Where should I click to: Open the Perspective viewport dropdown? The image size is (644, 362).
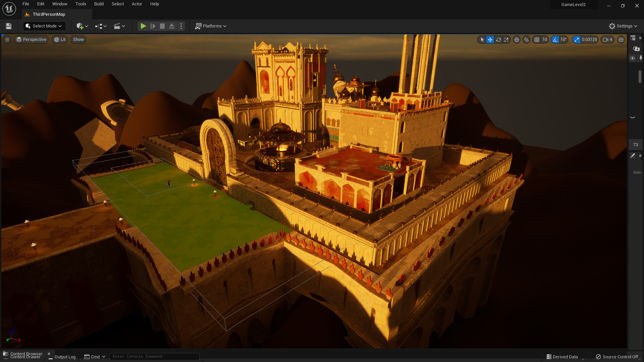[31, 40]
